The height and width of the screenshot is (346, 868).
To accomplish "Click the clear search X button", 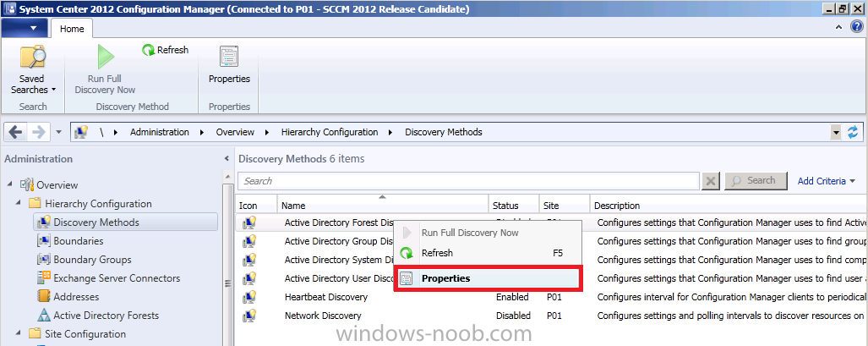I will coord(712,181).
